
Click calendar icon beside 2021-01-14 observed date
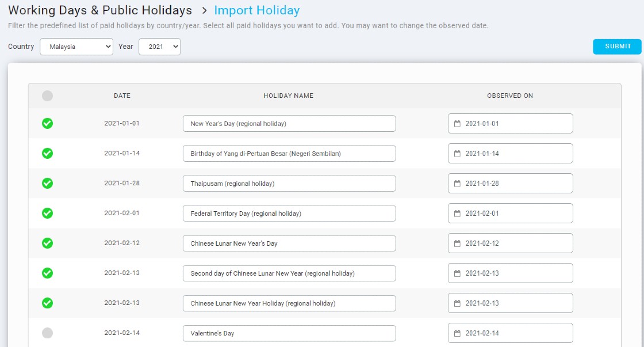[x=458, y=154]
